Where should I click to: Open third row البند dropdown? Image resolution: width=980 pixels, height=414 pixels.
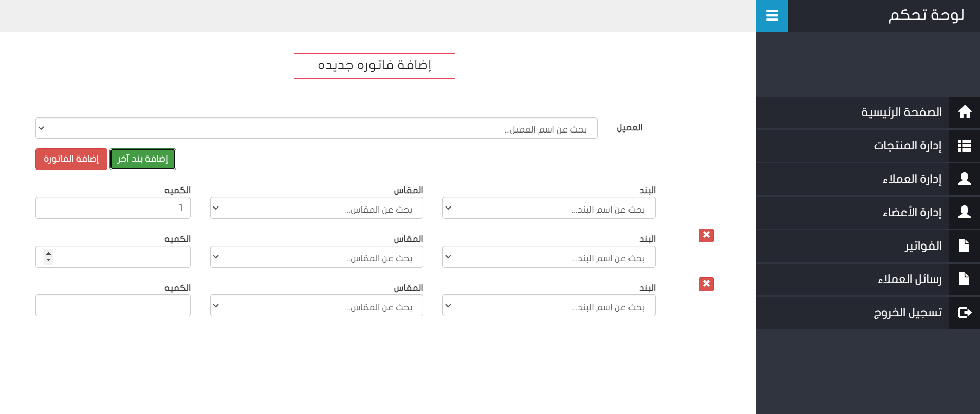pos(549,306)
